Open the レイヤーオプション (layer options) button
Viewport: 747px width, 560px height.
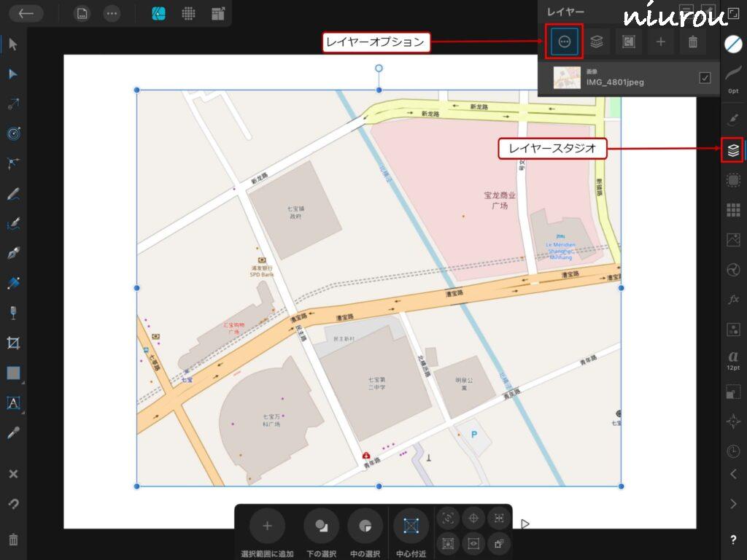tap(564, 42)
